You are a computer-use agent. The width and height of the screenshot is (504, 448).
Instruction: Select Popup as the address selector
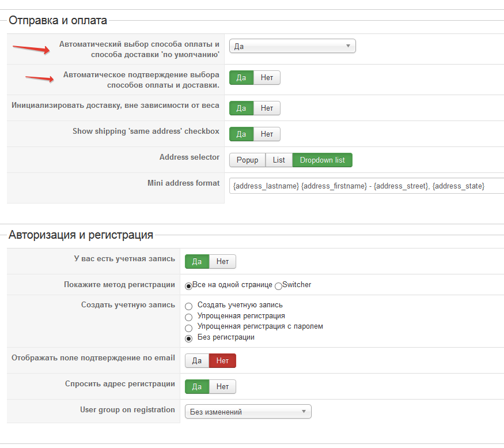[247, 160]
